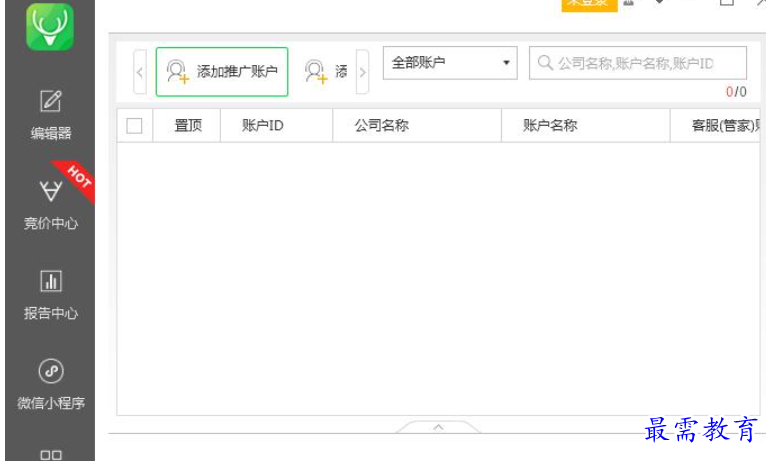Open 竞价中心 from the sidebar
Image resolution: width=766 pixels, height=461 pixels.
coord(50,204)
